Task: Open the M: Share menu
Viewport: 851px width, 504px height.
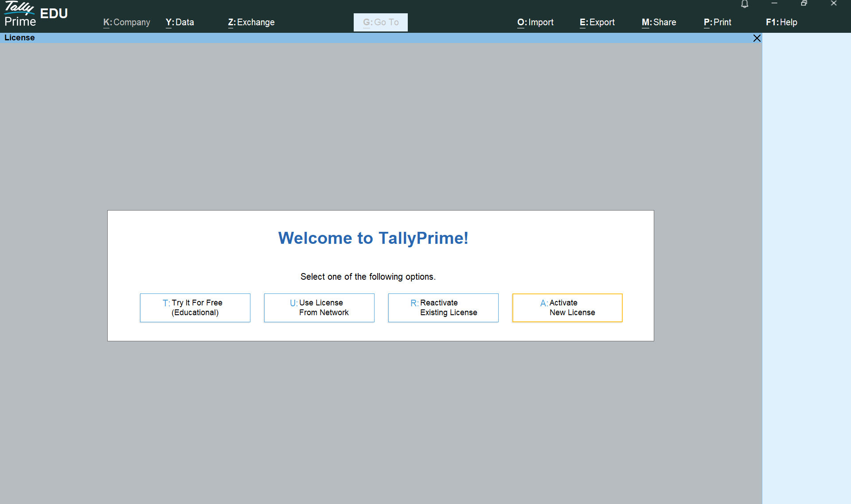Action: coord(659,22)
